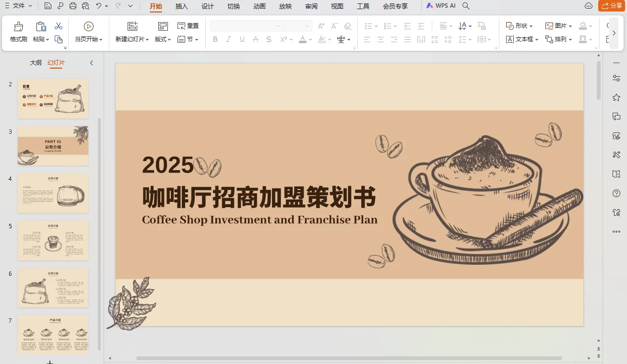The image size is (627, 364).
Task: Toggle Center paragraph alignment
Action: 381,39
